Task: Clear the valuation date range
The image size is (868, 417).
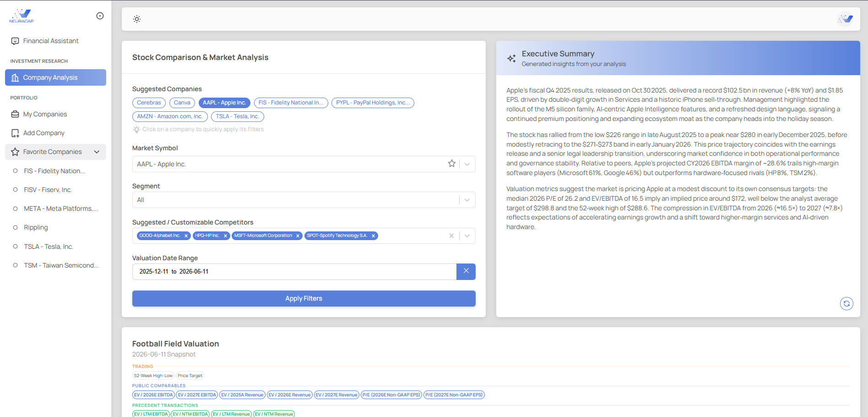Action: pyautogui.click(x=466, y=271)
